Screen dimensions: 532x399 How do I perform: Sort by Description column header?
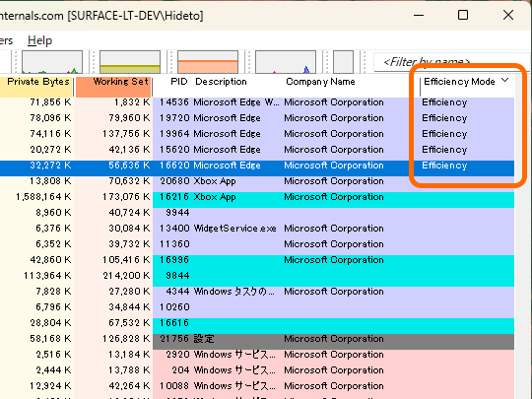[221, 82]
